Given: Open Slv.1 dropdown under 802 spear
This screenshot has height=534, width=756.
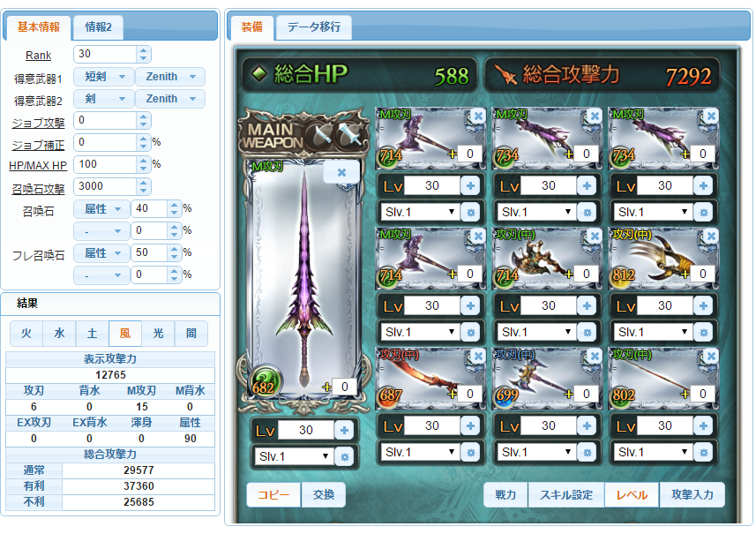Looking at the screenshot, I should (652, 452).
